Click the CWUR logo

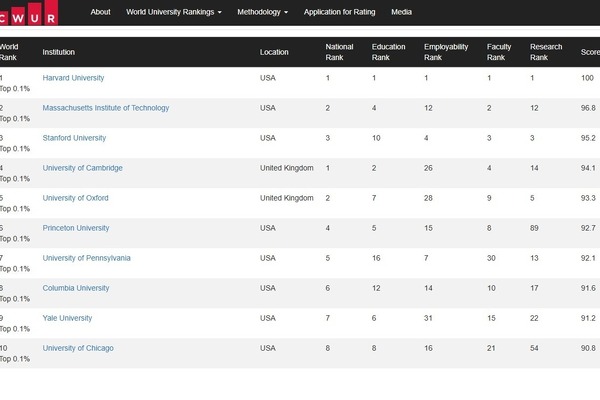[x=29, y=13]
